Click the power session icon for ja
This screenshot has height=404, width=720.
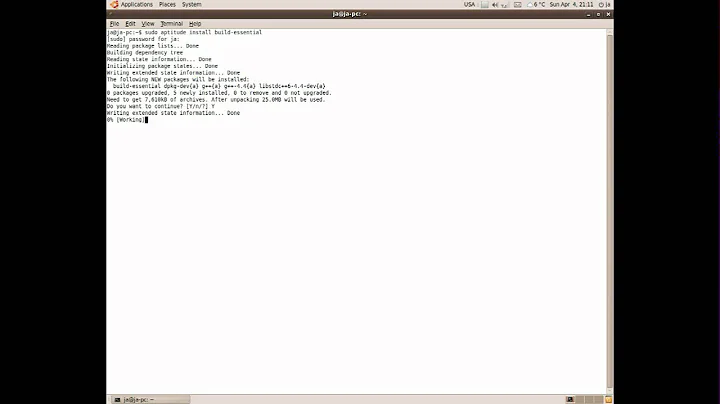pos(604,4)
